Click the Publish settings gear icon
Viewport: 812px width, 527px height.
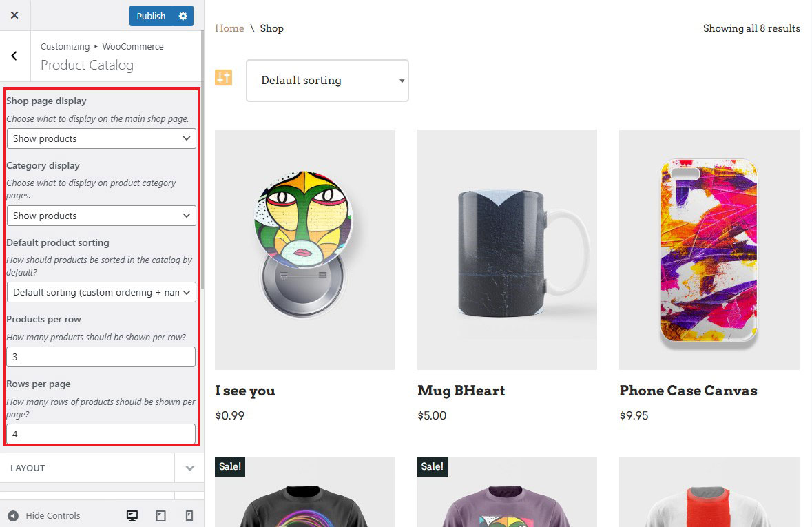(x=183, y=16)
